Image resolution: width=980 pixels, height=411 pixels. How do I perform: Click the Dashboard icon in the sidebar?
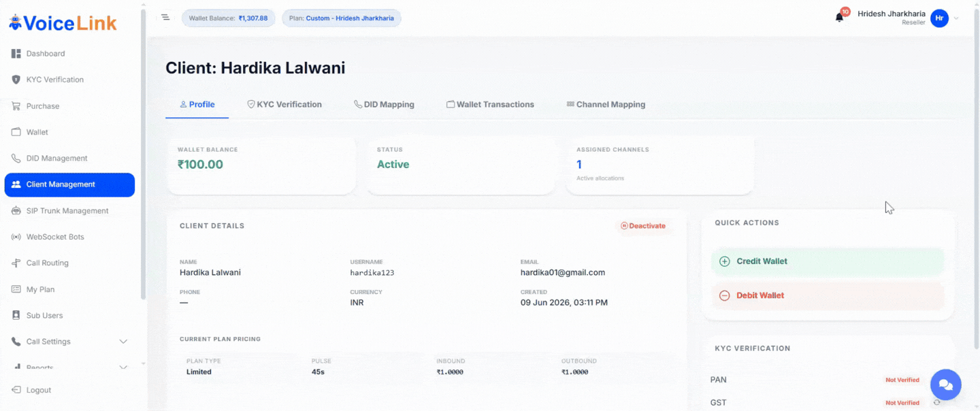coord(16,54)
